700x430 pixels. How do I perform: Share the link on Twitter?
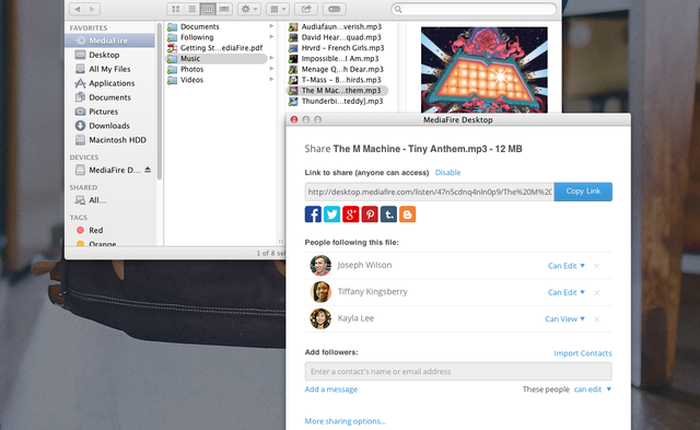332,214
